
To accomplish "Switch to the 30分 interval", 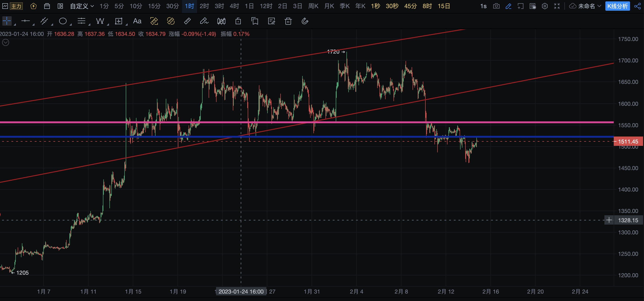I will (173, 6).
